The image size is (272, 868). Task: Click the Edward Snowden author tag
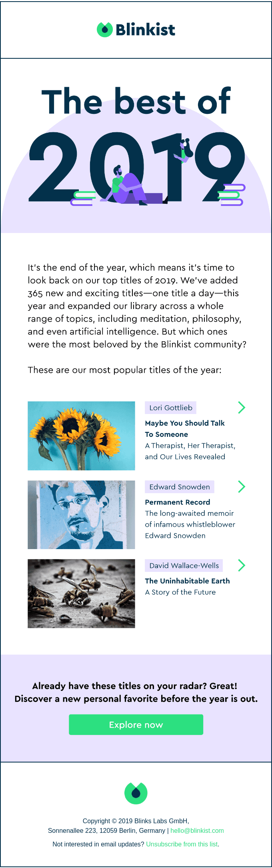pos(180,487)
